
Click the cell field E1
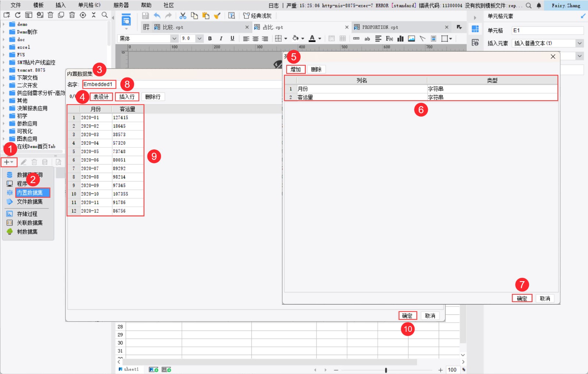point(548,30)
